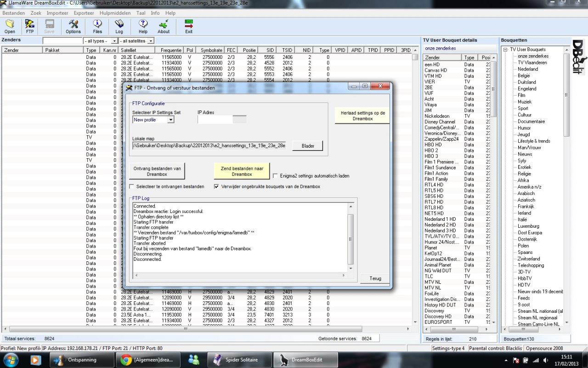
Task: Select 'onze zenderkes' bouquet in tree
Action: (x=533, y=56)
